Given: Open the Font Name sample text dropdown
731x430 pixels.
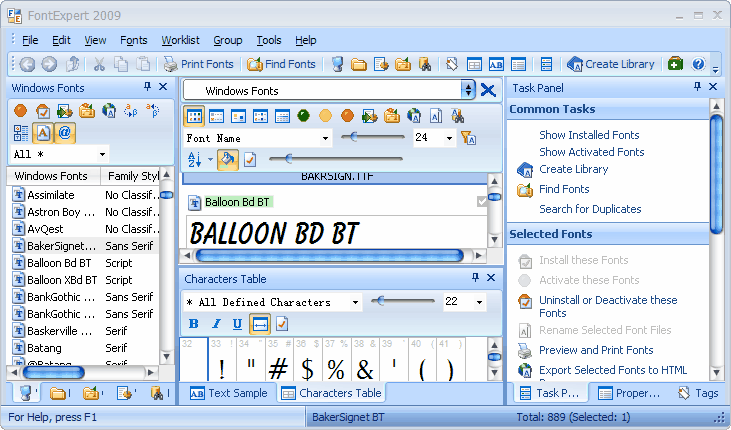Looking at the screenshot, I should (326, 138).
